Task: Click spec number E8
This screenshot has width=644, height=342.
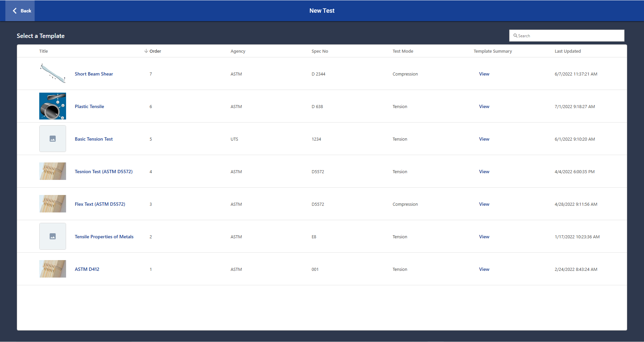Action: pyautogui.click(x=314, y=237)
